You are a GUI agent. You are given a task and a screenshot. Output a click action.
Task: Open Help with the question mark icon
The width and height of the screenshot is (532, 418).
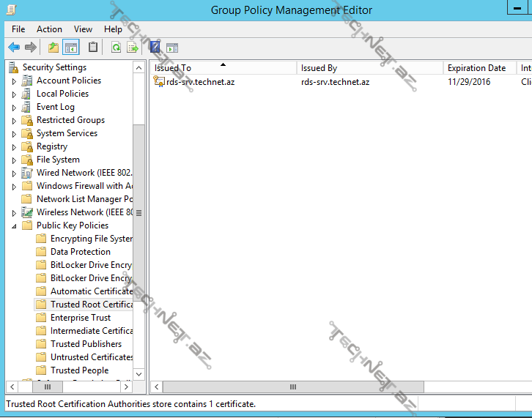pos(155,48)
